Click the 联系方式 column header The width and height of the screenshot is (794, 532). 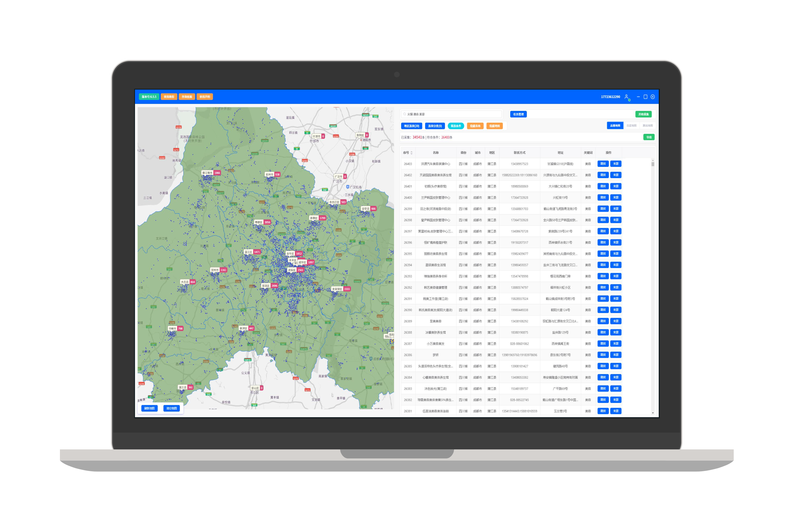point(519,153)
